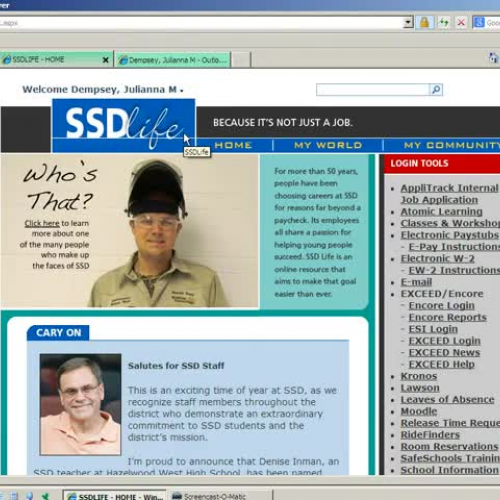Open the Lawson link

click(x=420, y=388)
